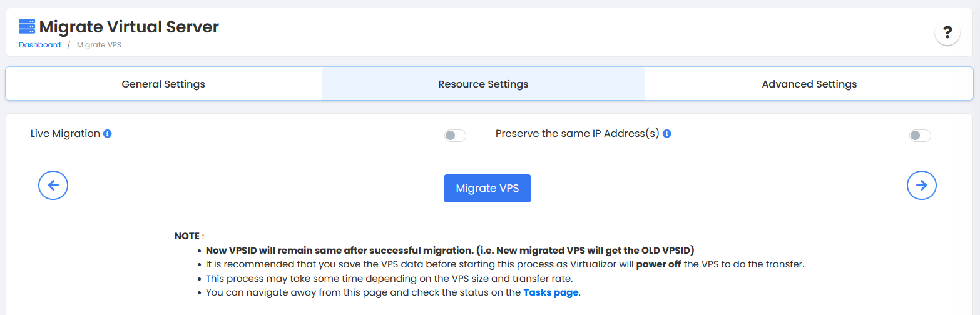Click the server stack icon beside the title

coord(27,27)
